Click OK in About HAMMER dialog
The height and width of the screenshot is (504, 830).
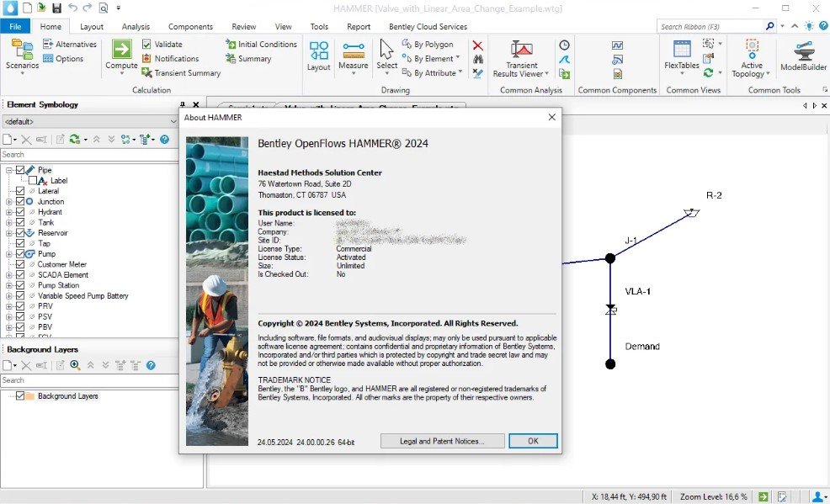(533, 441)
